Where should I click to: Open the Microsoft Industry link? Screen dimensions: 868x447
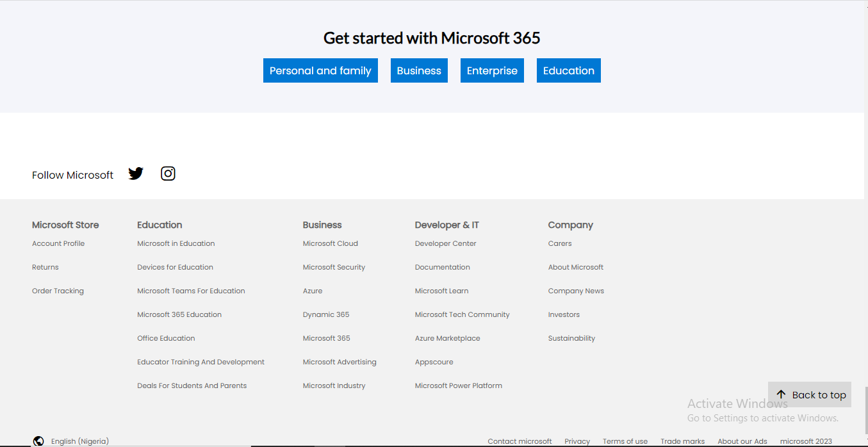(334, 386)
